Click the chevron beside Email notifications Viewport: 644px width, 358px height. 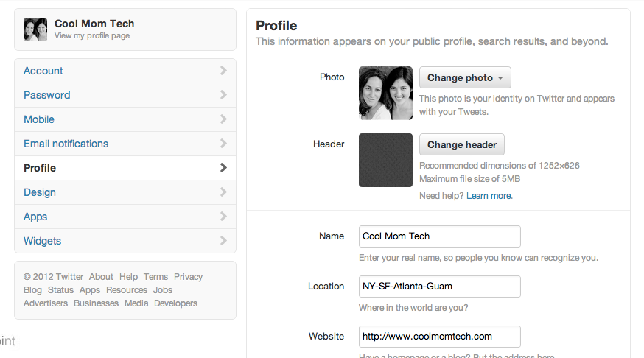(223, 144)
